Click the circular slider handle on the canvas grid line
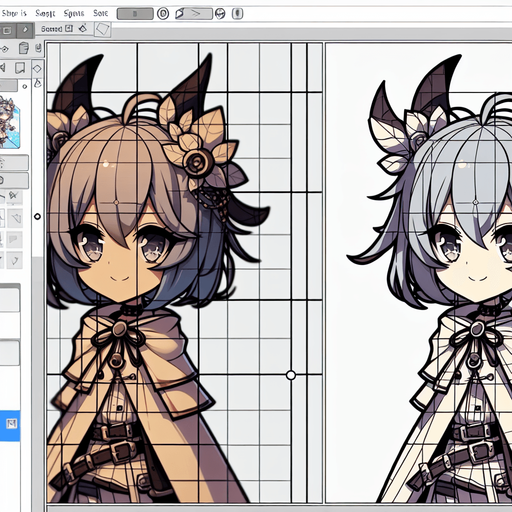Viewport: 512px width, 512px height. tap(291, 375)
